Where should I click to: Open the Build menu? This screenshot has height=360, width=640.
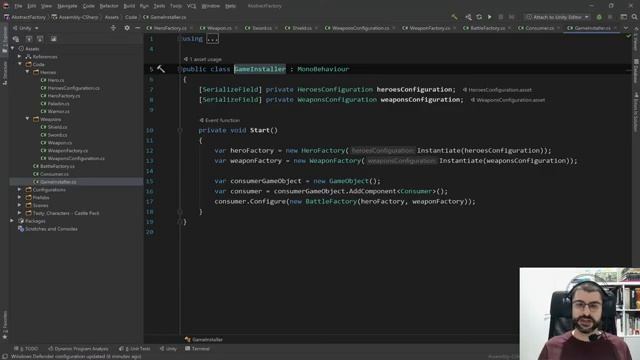tap(129, 6)
